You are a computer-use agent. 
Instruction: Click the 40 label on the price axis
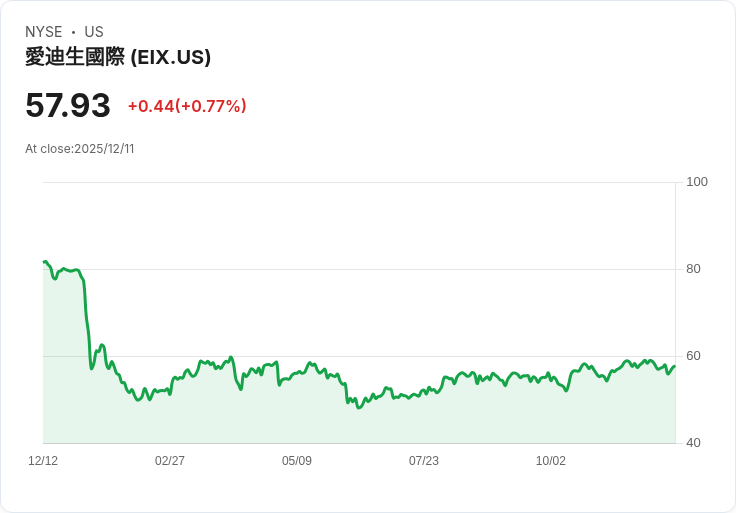coord(693,443)
